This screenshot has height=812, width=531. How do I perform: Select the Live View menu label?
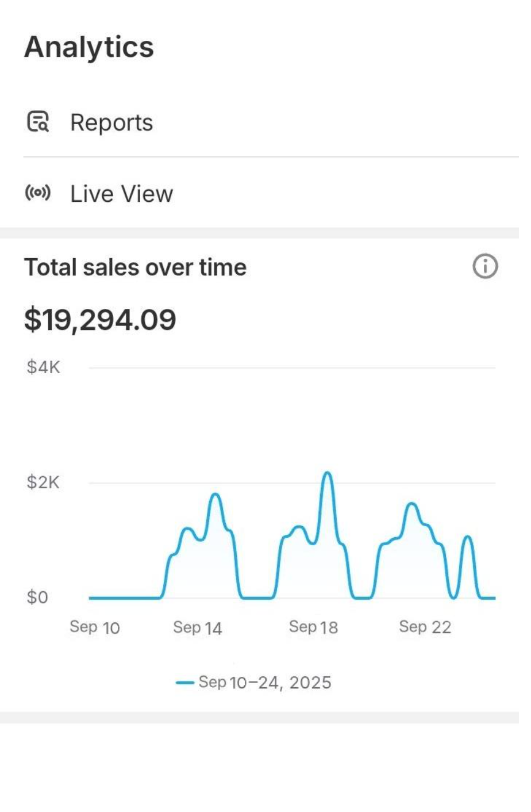pyautogui.click(x=121, y=194)
